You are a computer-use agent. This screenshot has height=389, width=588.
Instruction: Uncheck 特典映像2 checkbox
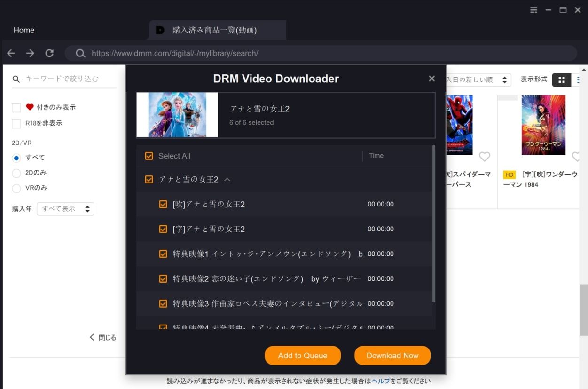(x=163, y=279)
